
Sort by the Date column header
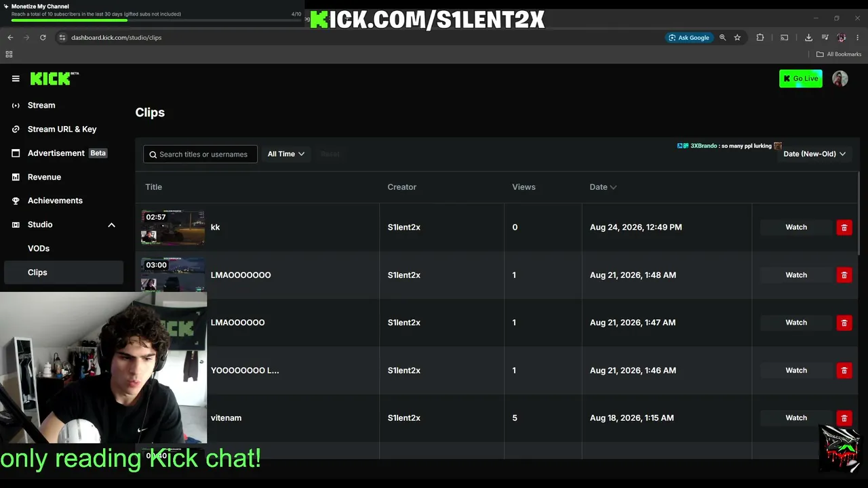(x=603, y=187)
